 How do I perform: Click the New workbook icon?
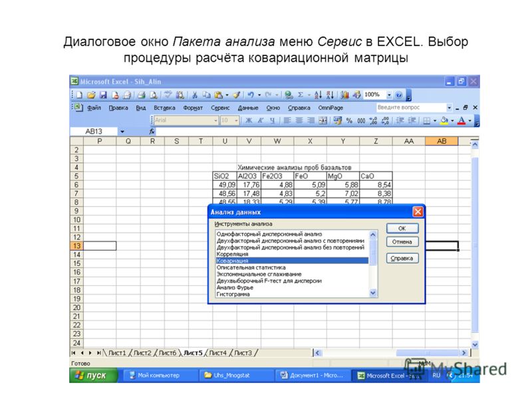tap(79, 95)
